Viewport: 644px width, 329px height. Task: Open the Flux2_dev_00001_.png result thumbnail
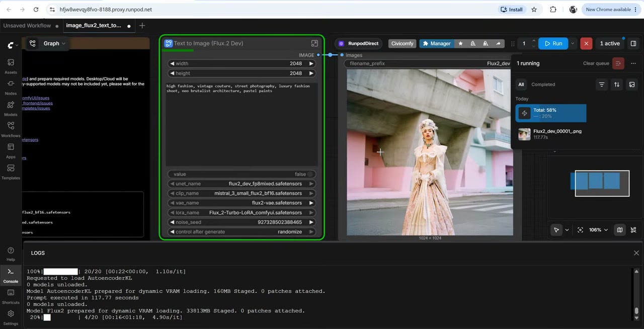click(524, 134)
